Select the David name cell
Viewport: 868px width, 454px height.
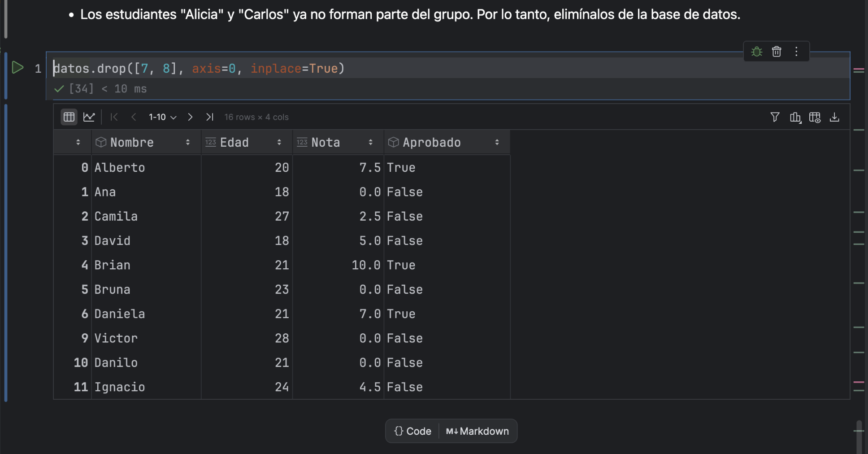point(146,240)
